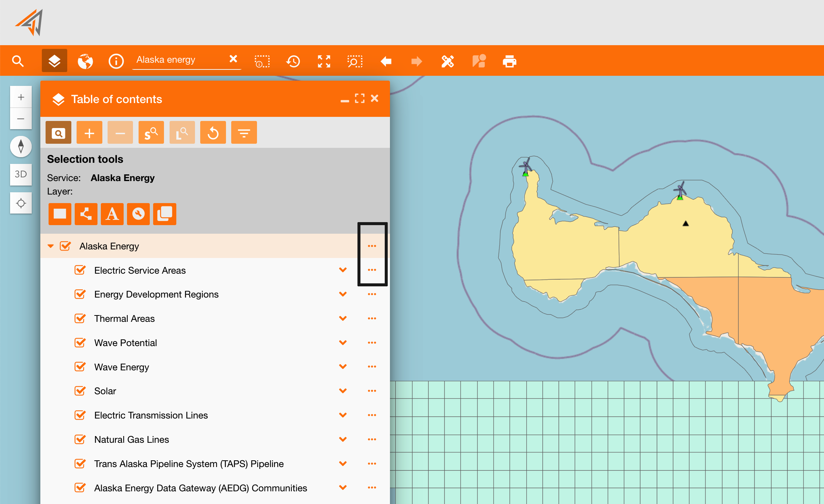Zoom to full extent icon

tap(324, 61)
